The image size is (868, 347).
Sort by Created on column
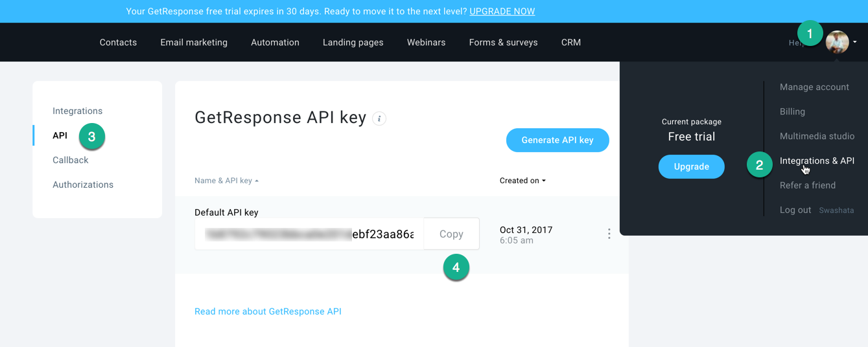coord(522,181)
